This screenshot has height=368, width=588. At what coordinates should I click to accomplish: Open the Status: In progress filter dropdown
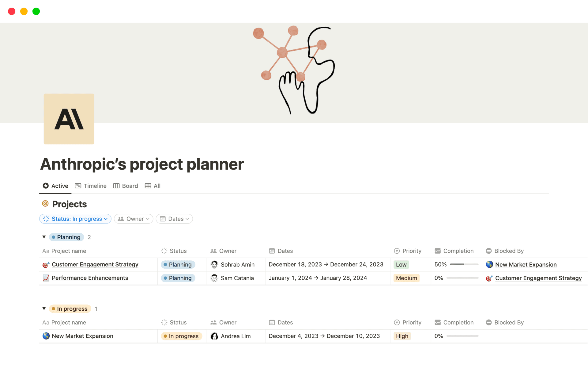coord(75,219)
